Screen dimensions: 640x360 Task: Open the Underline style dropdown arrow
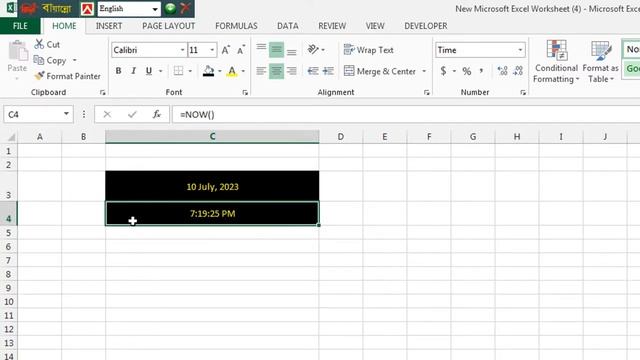click(x=161, y=71)
